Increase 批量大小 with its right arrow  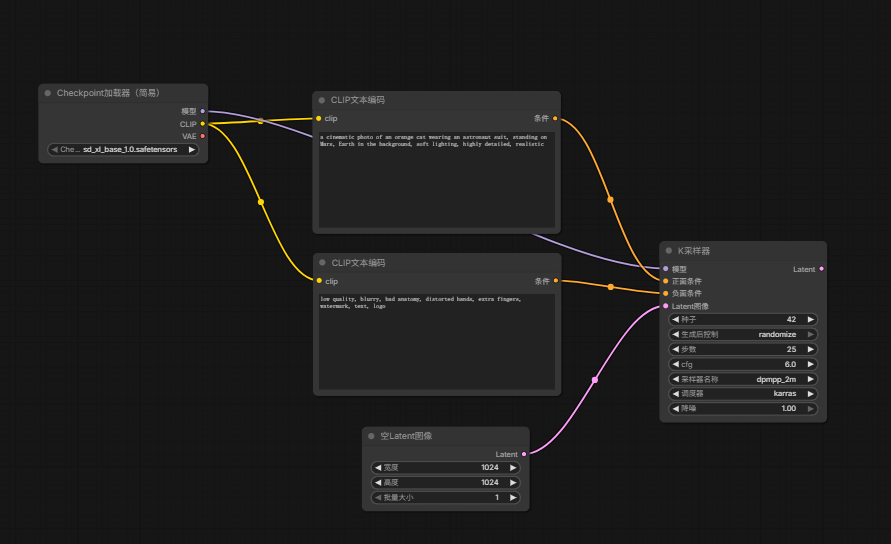pyautogui.click(x=513, y=497)
